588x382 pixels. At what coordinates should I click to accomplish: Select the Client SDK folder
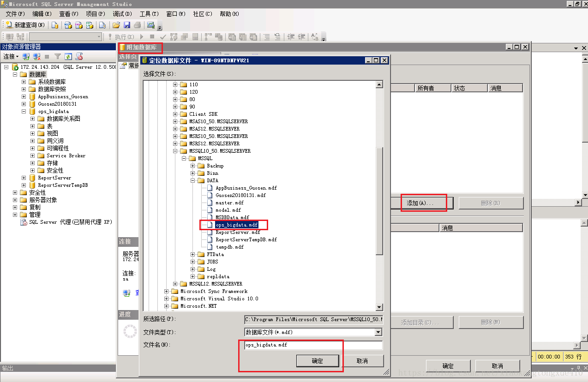pyautogui.click(x=203, y=114)
